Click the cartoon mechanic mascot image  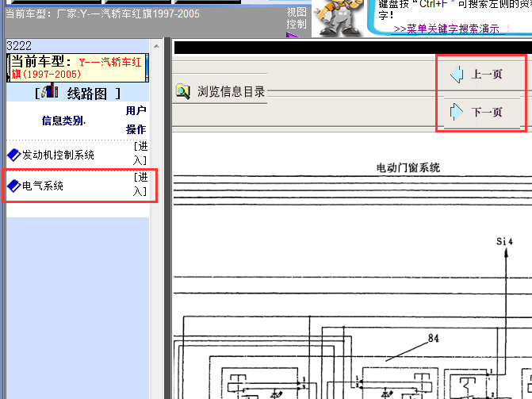click(337, 17)
